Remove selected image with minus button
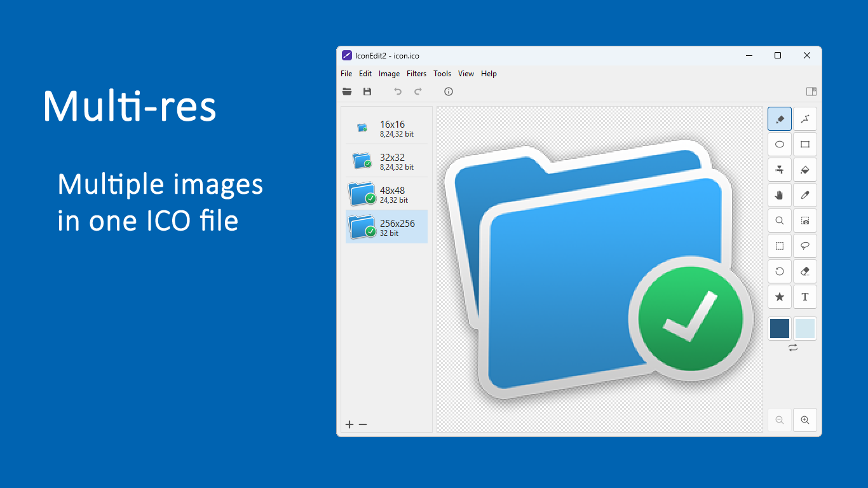Viewport: 868px width, 488px height. (x=363, y=424)
